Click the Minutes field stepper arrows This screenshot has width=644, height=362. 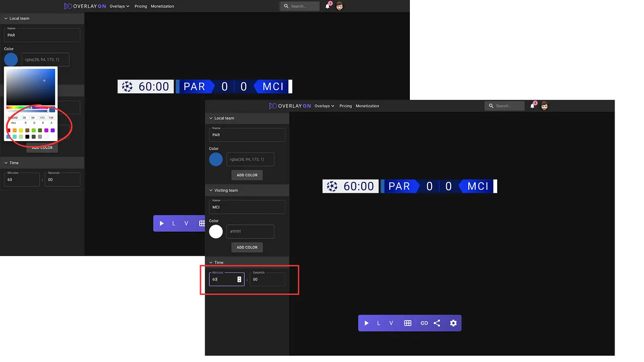click(x=239, y=279)
